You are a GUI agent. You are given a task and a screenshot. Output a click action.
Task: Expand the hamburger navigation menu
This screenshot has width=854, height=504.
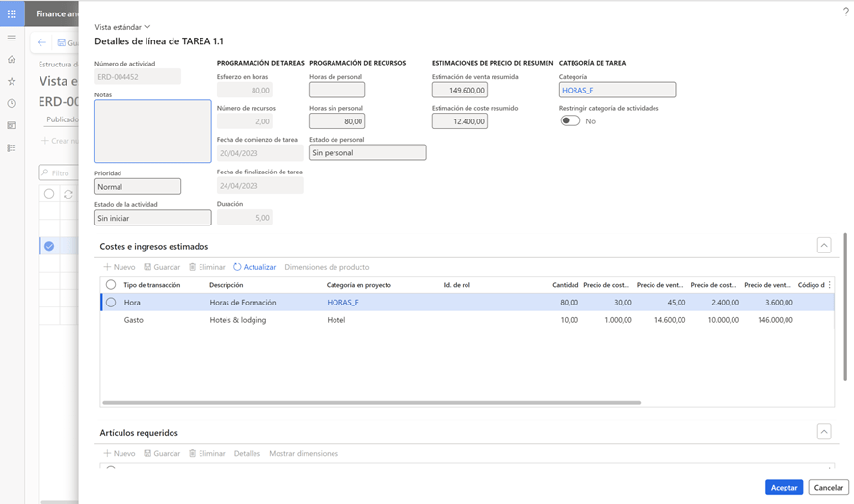[x=12, y=39]
